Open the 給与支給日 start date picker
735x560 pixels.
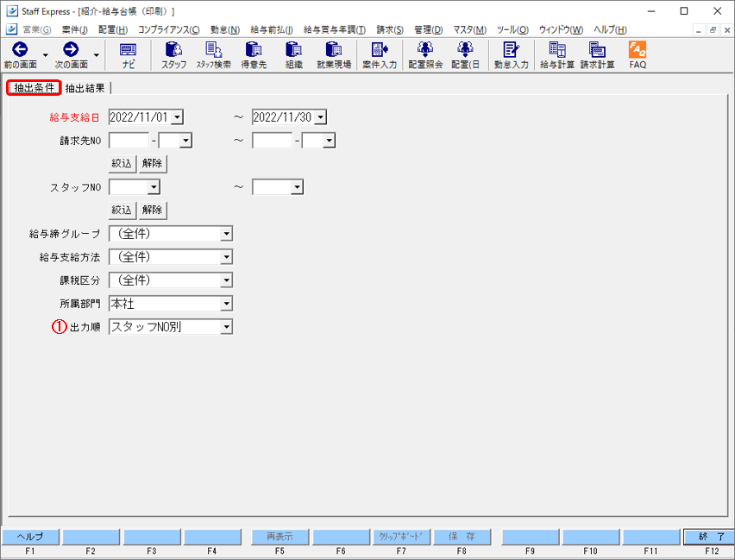[x=177, y=117]
